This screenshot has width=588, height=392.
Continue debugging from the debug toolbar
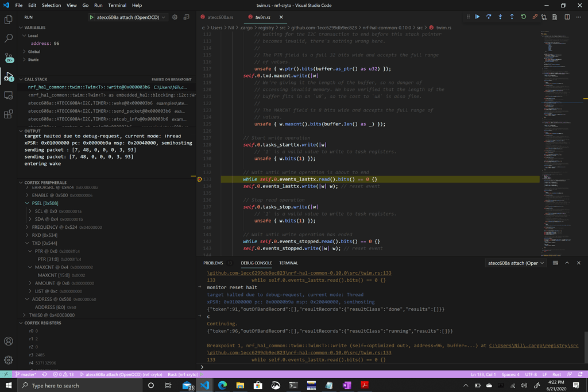[x=477, y=17]
